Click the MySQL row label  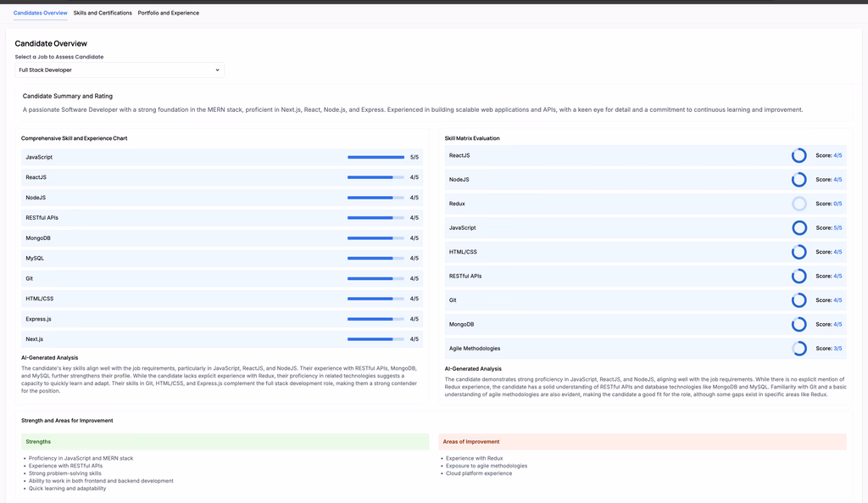pyautogui.click(x=34, y=258)
